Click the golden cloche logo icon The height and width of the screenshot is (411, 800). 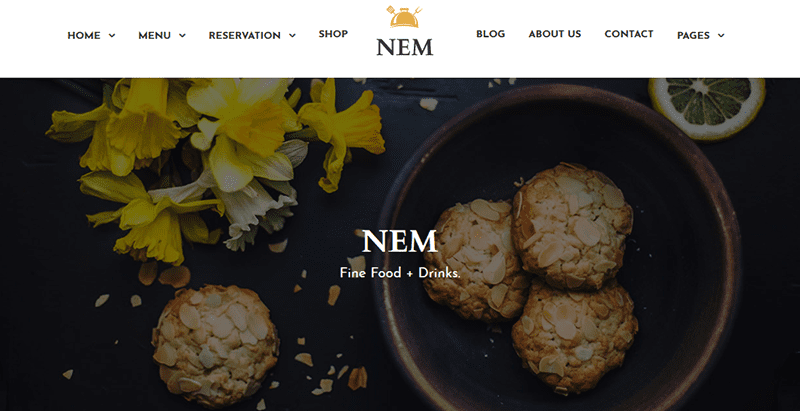click(405, 16)
